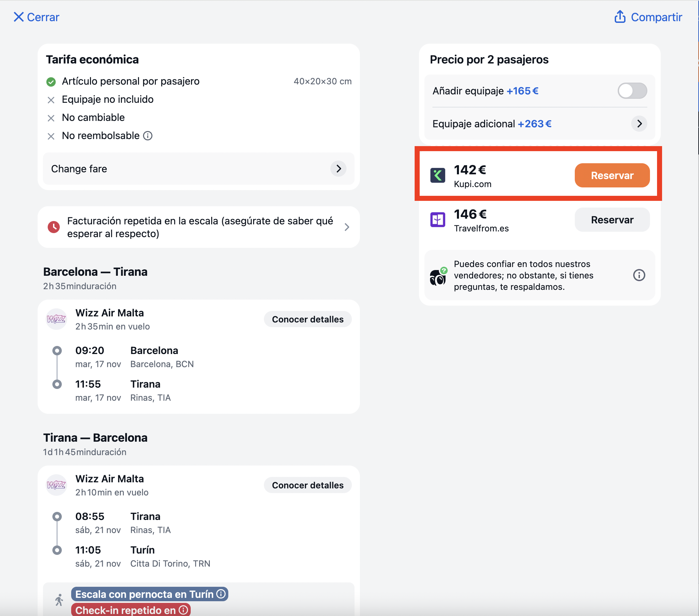This screenshot has height=616, width=699.
Task: Open repeated check-in warning details arrow
Action: click(x=347, y=227)
